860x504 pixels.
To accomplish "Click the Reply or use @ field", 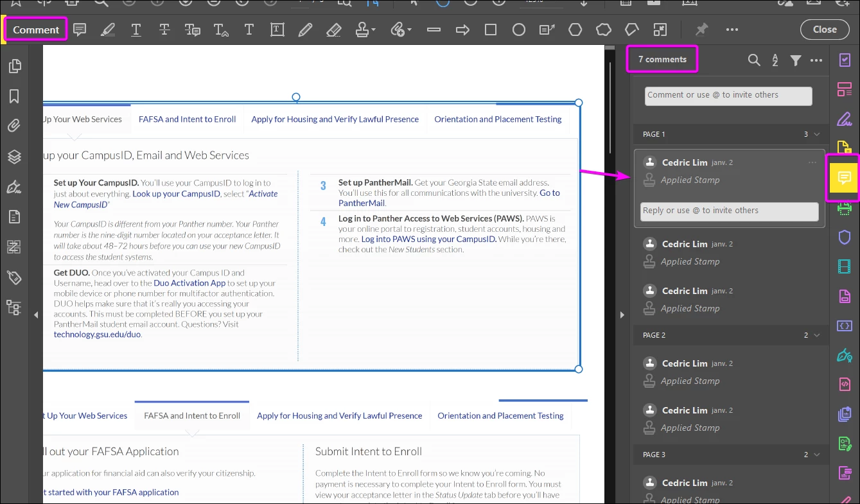I will point(730,211).
